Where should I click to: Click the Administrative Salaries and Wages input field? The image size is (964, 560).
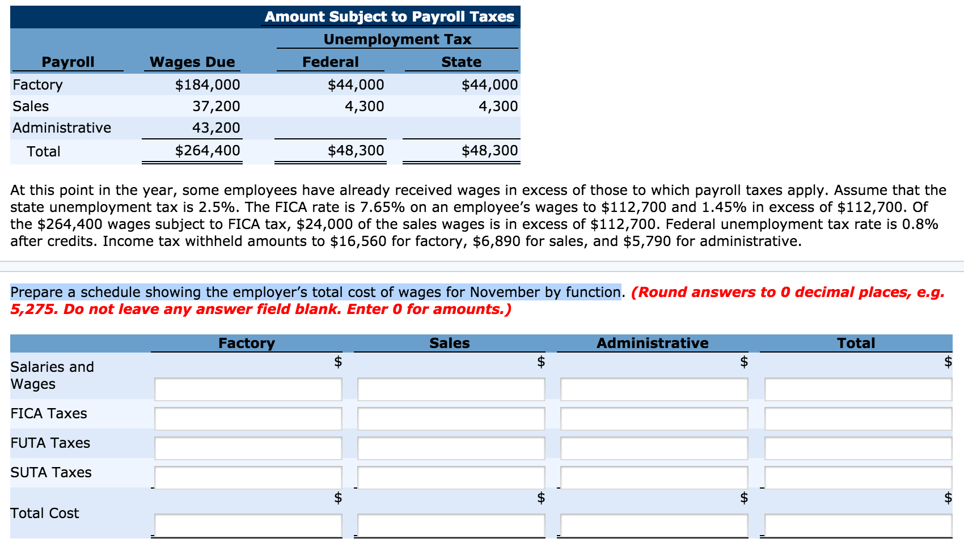pyautogui.click(x=654, y=389)
